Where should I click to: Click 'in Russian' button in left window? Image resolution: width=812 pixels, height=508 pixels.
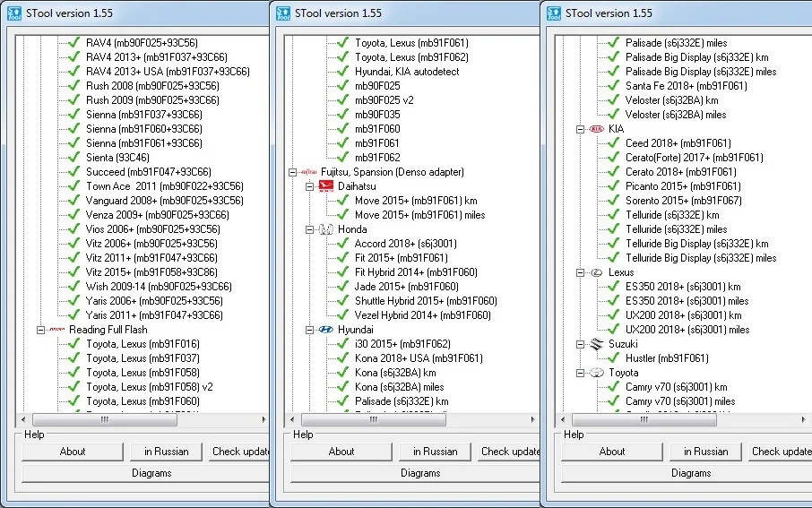coord(166,452)
